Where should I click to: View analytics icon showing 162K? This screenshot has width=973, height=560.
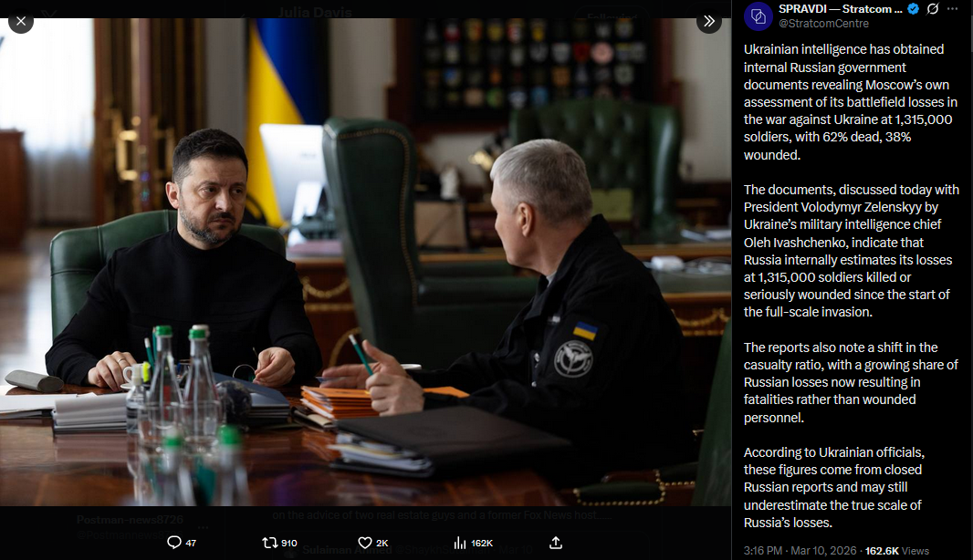[x=460, y=543]
